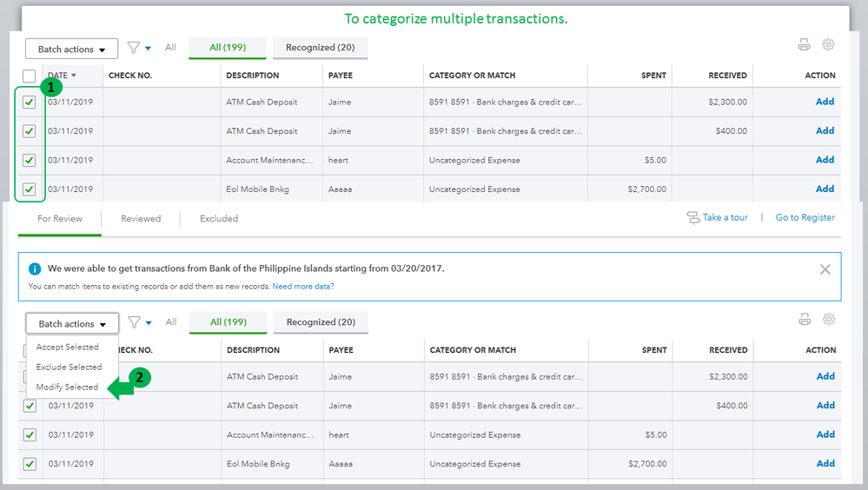Uncheck the lower table's Eol Mobile Bnkg row

30,464
